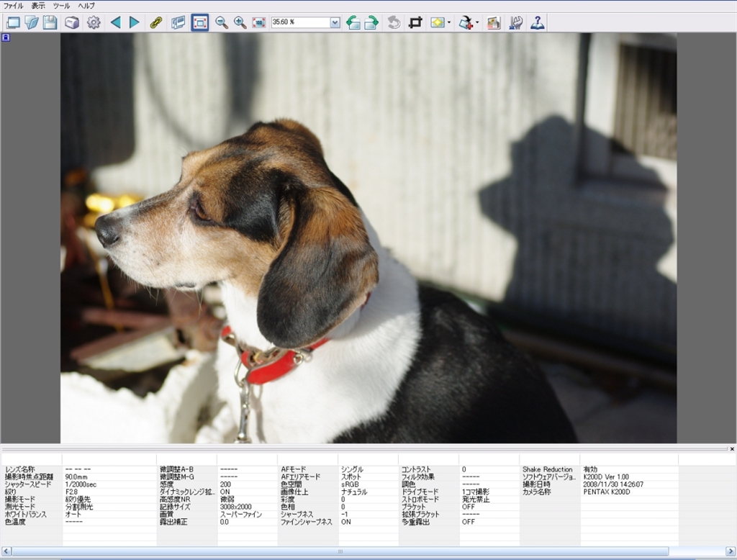Open the ファイル menu
The image size is (737, 560).
13,6
